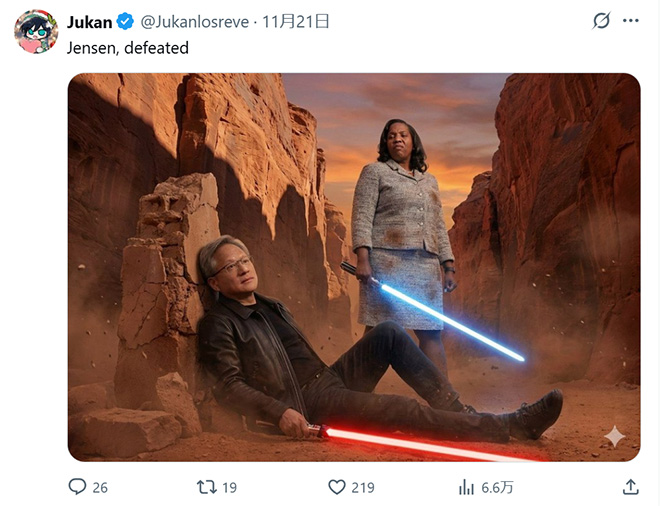
Task: Open Jukan's profile avatar
Action: pos(36,32)
